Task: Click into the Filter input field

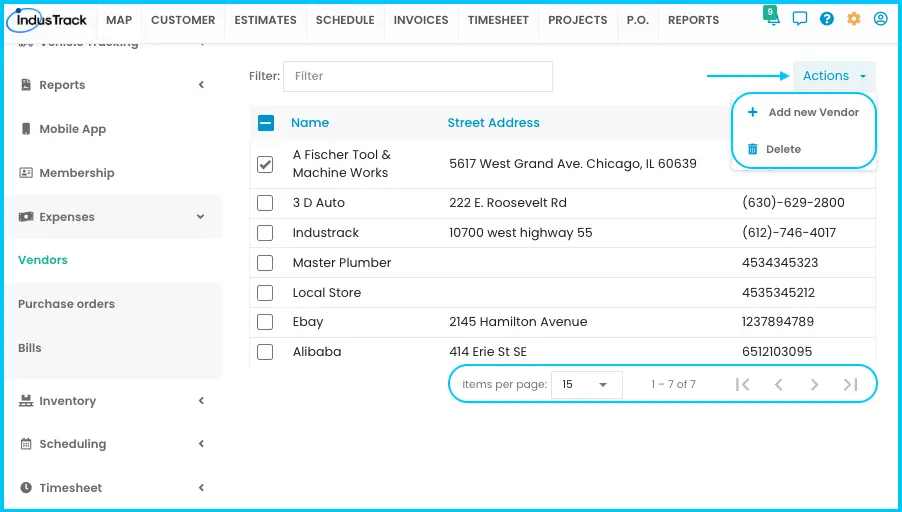Action: 418,76
